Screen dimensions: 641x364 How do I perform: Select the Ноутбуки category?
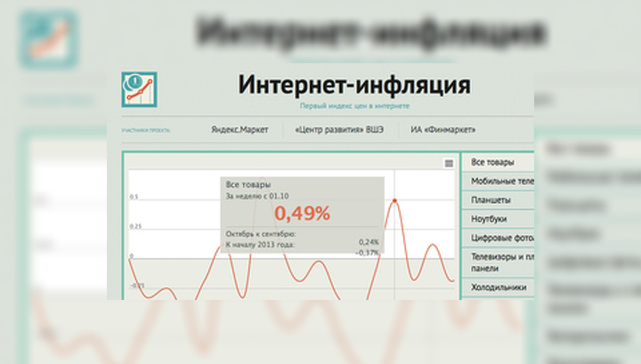(498, 219)
